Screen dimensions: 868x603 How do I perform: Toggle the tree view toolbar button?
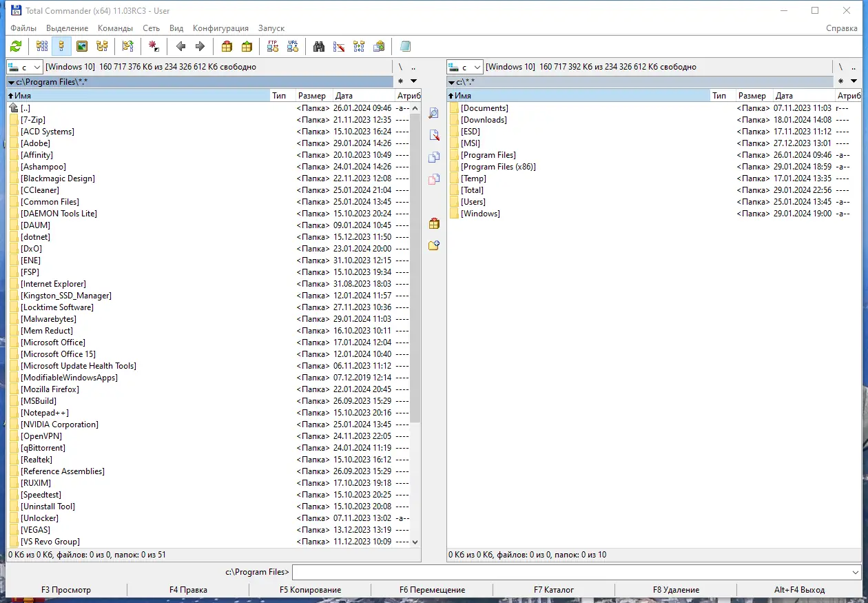click(x=102, y=46)
